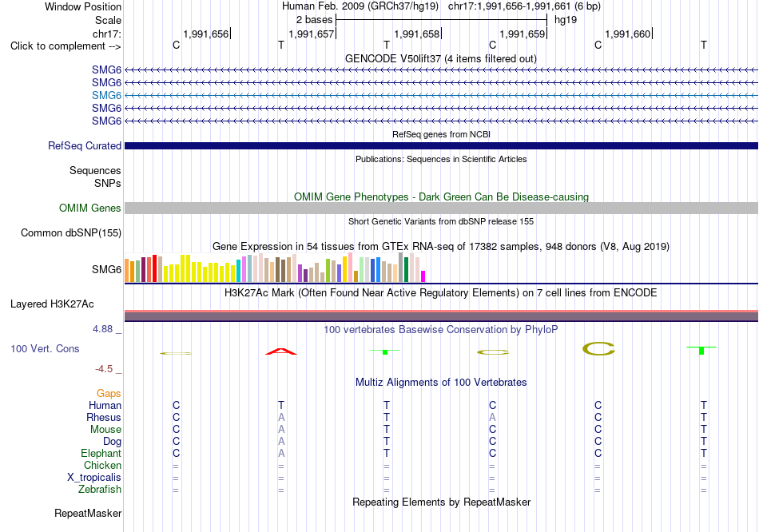This screenshot has height=532, width=759.
Task: Select the Dog alignment row label
Action: [113, 442]
